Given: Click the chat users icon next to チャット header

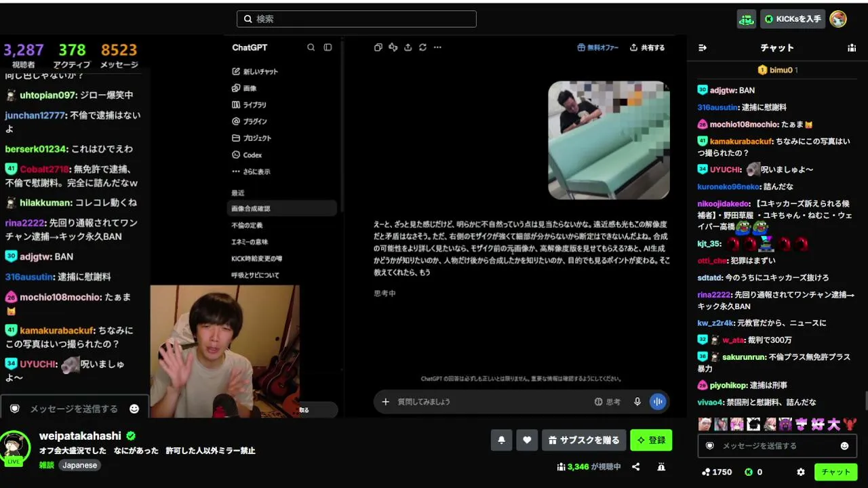Looking at the screenshot, I should 852,47.
